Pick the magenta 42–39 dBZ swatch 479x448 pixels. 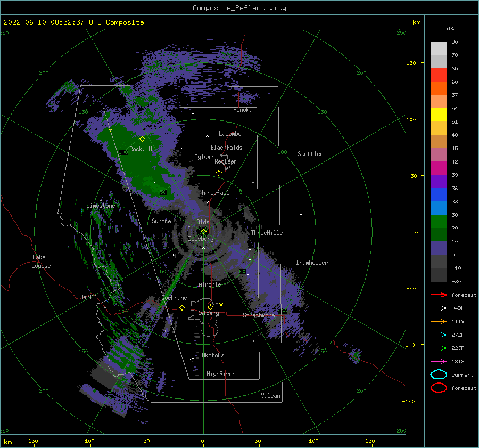pos(439,168)
